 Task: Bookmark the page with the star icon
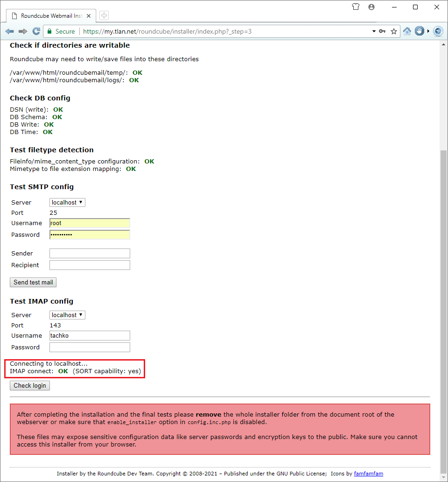click(x=394, y=31)
